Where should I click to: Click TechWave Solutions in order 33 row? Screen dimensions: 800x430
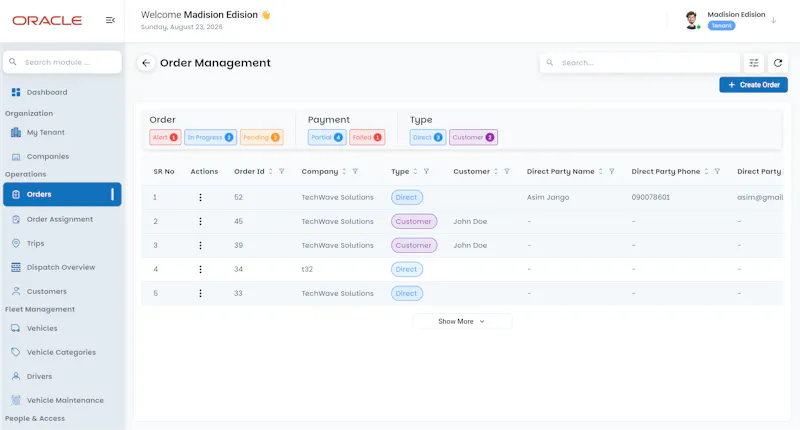(x=337, y=293)
